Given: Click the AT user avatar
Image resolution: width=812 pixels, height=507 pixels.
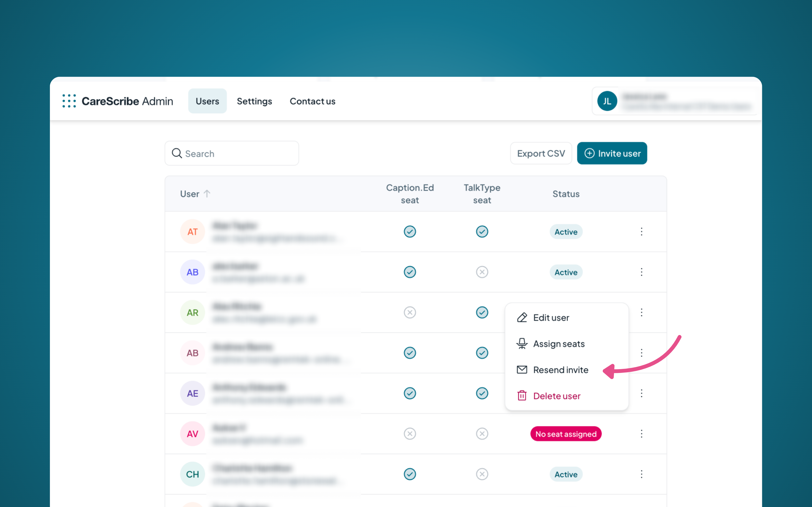Looking at the screenshot, I should (x=192, y=232).
